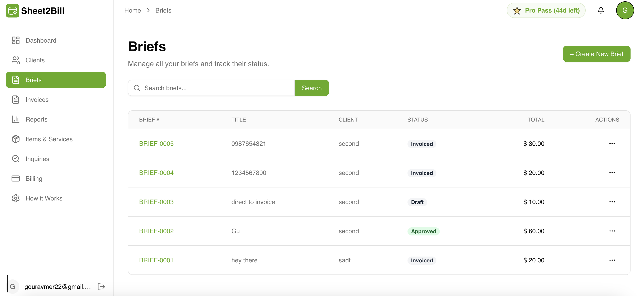Navigate to Home via the breadcrumb
Image resolution: width=644 pixels, height=296 pixels.
132,10
